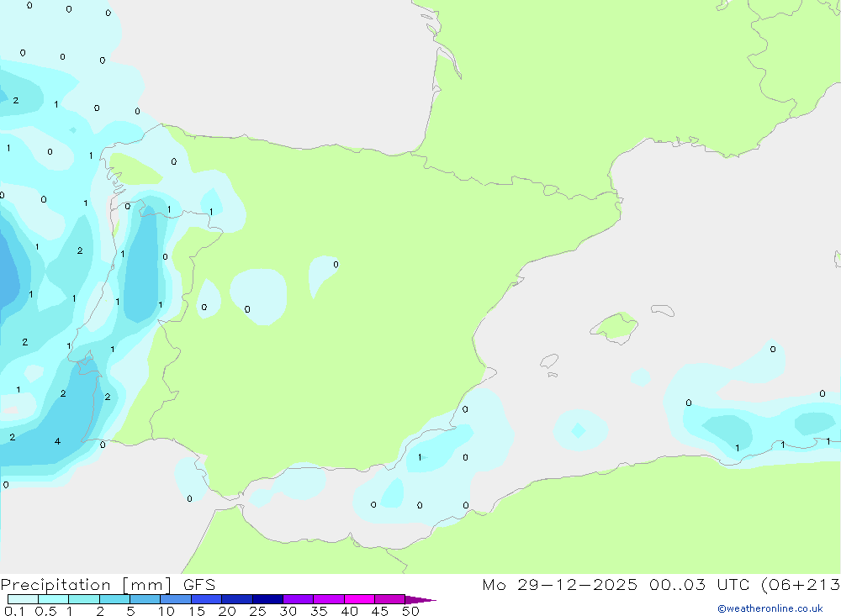Select the 1–2 mm legend color box

tap(83, 599)
